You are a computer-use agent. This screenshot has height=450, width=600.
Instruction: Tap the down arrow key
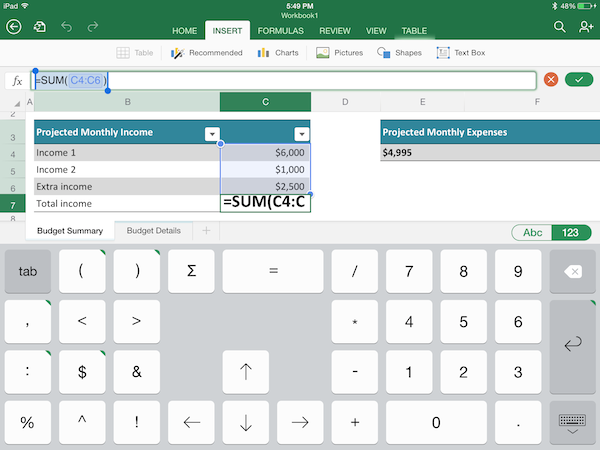[x=246, y=422]
